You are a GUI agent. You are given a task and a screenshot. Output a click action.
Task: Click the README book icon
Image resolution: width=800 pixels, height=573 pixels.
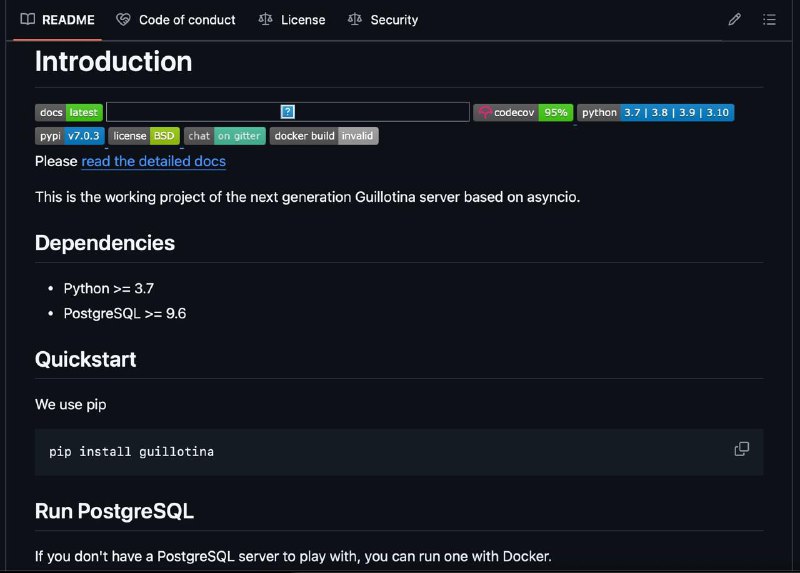click(x=28, y=19)
